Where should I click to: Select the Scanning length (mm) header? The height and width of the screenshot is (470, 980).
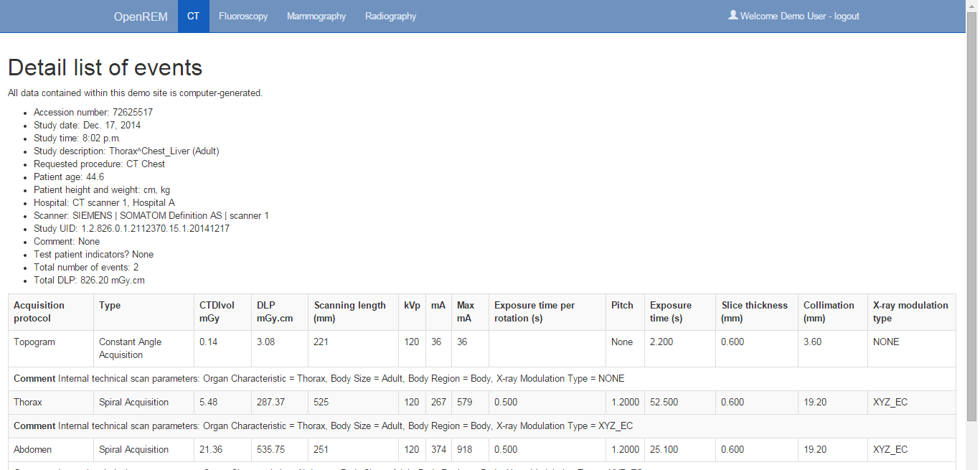pos(350,311)
